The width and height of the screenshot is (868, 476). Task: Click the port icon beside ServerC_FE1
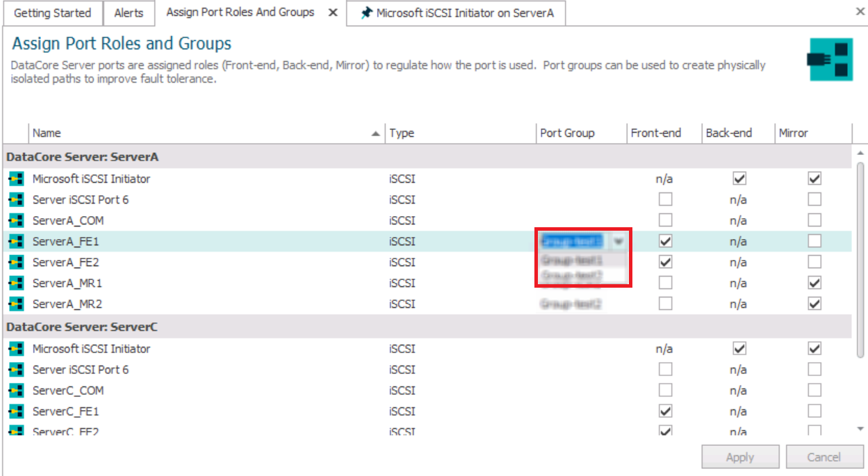click(16, 411)
